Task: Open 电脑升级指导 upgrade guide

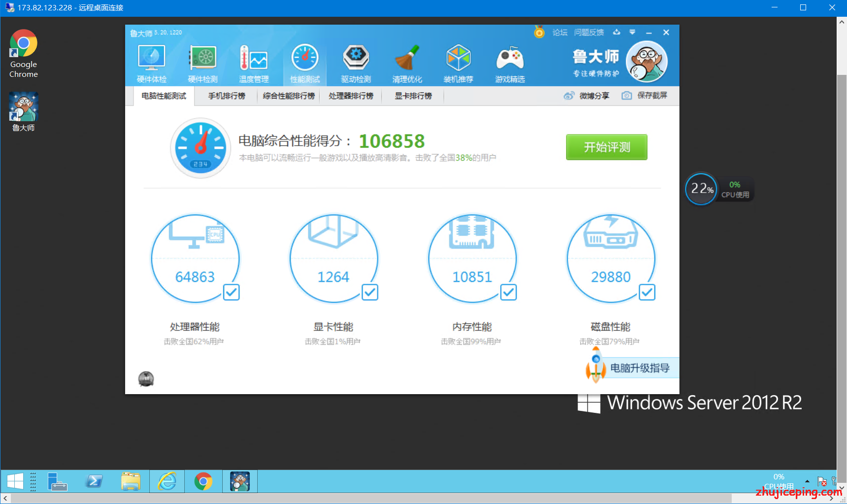Action: click(640, 368)
